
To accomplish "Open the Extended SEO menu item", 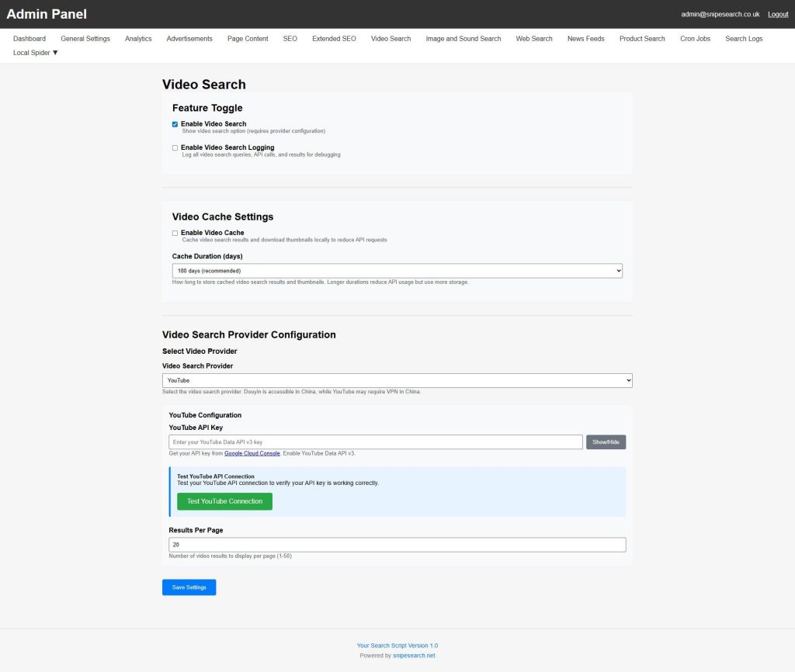I will click(x=334, y=39).
